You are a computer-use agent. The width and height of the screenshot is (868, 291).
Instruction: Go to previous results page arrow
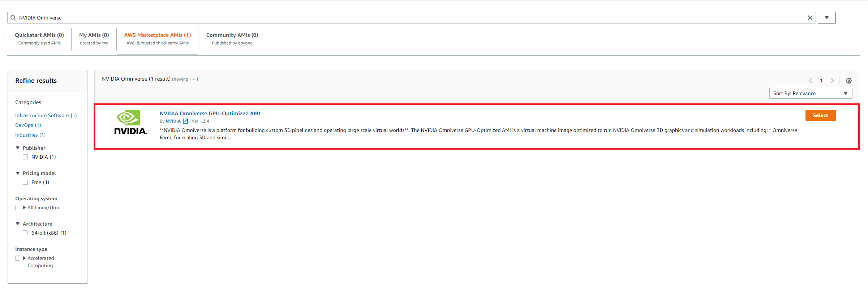click(x=811, y=81)
